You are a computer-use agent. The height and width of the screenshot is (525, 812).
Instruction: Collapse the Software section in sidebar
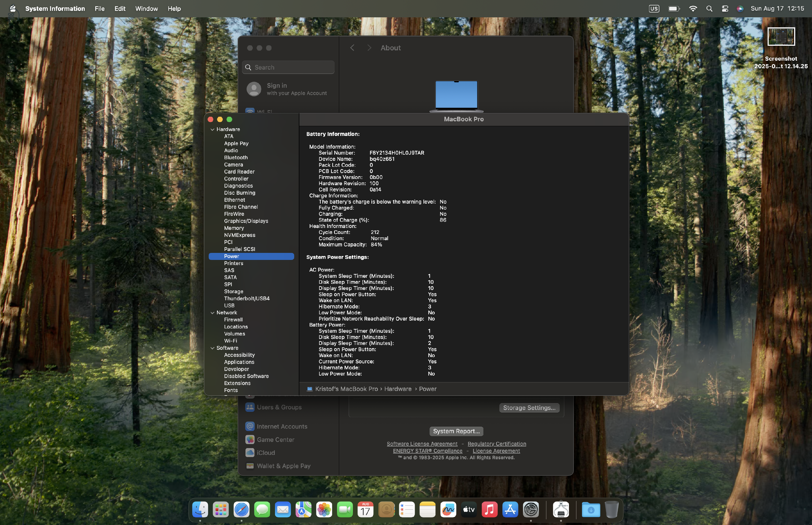click(x=212, y=348)
